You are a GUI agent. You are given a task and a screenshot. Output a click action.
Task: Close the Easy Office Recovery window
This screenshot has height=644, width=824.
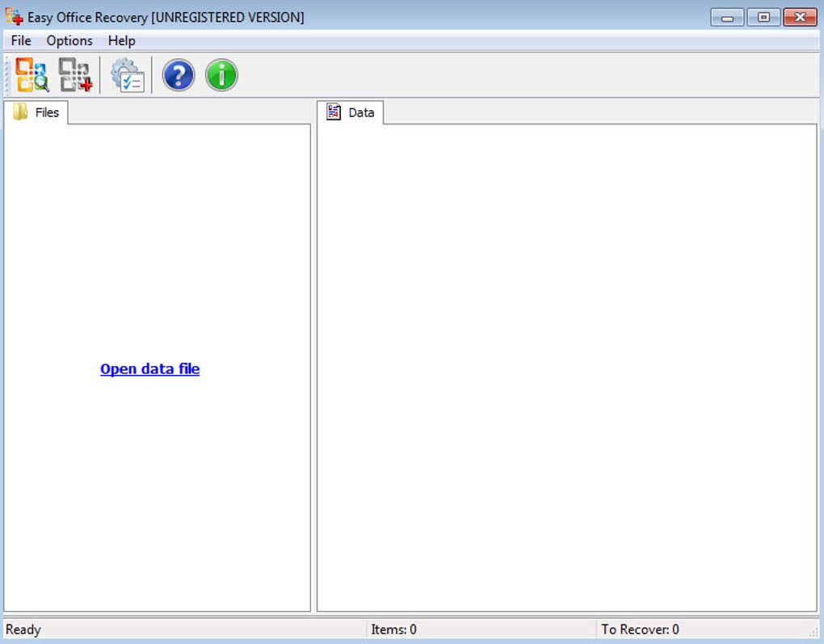(x=800, y=17)
